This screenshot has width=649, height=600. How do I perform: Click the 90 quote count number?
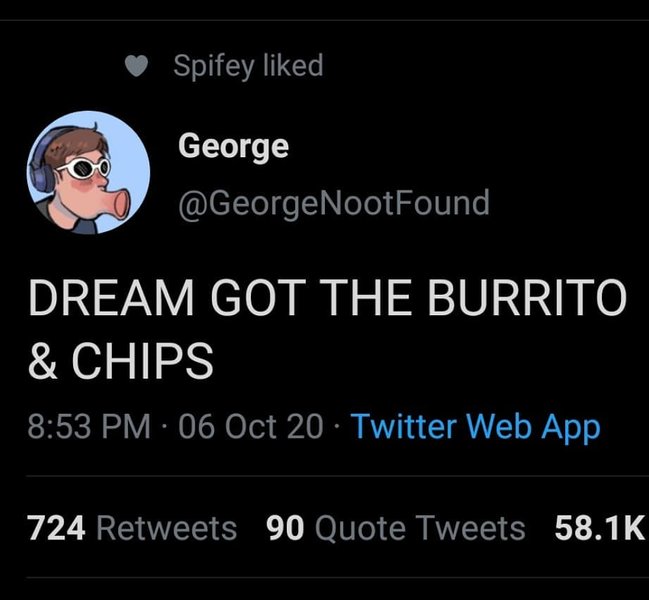pyautogui.click(x=285, y=528)
